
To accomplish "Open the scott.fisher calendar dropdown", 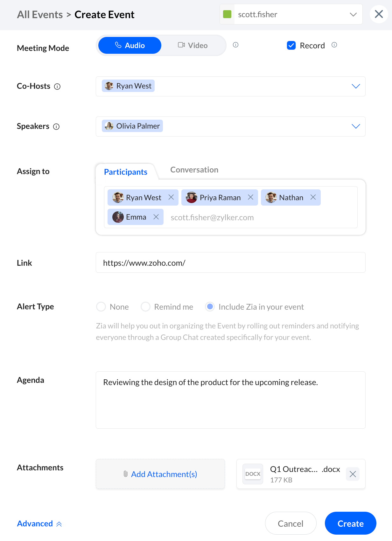I will click(x=353, y=15).
